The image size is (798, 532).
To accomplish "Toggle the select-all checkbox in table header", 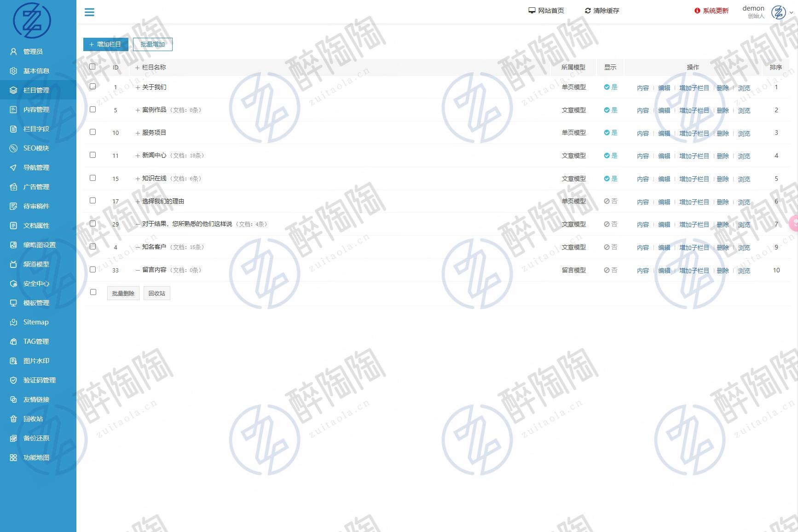I will tap(93, 67).
